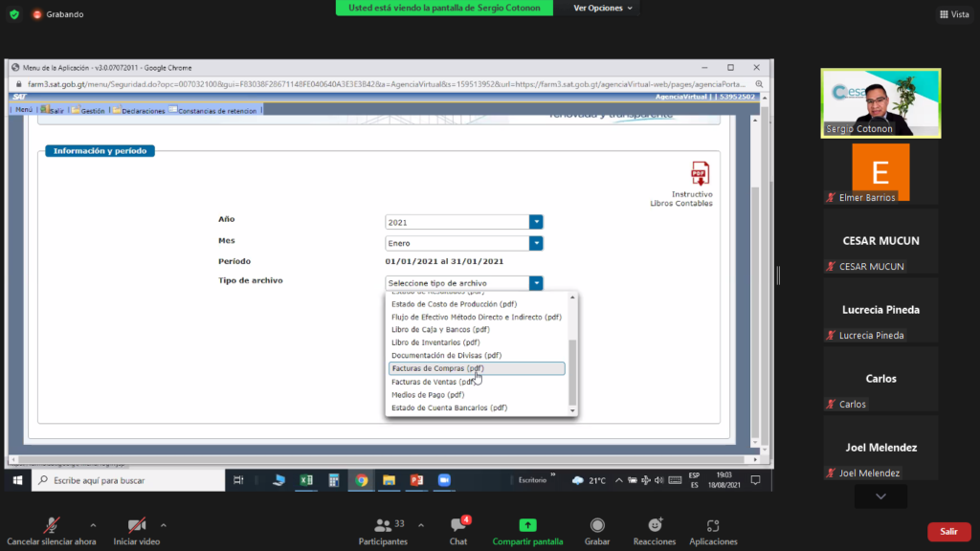Click the Vista button at top right

(953, 14)
